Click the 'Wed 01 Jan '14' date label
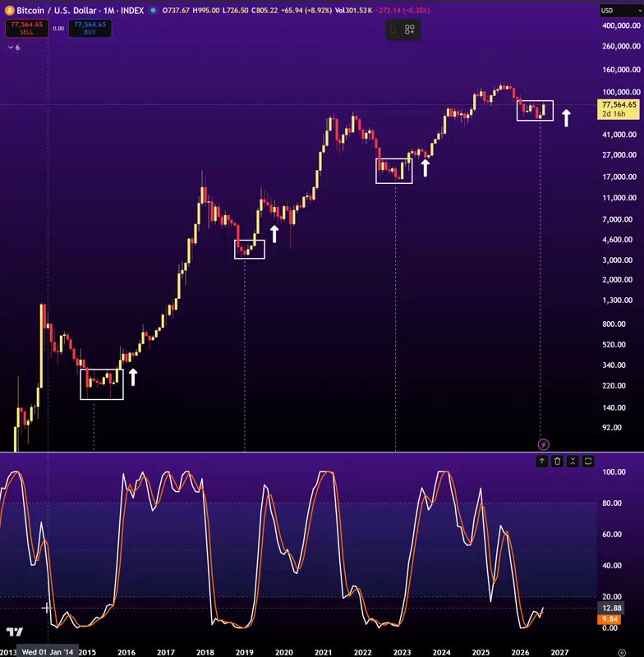644x657 pixels. click(x=48, y=652)
